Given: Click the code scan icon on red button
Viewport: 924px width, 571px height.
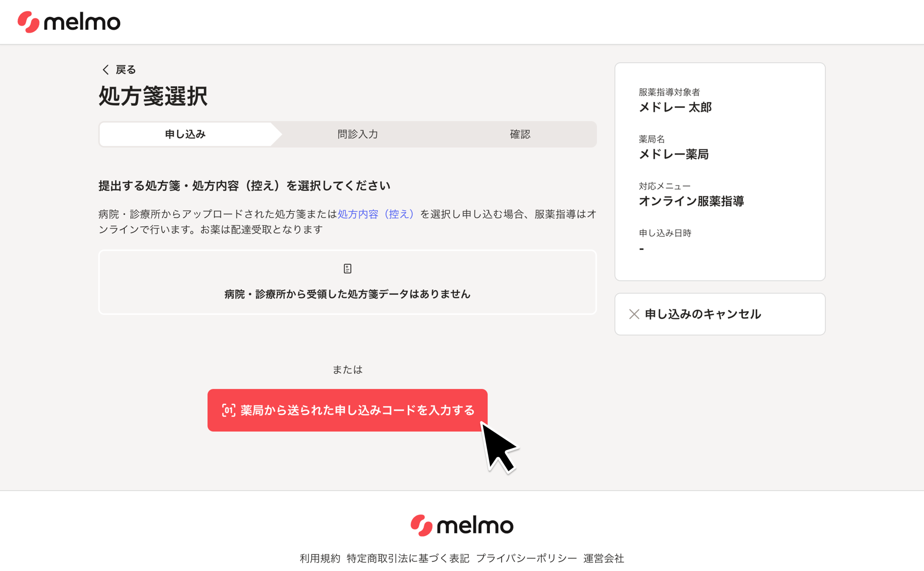Looking at the screenshot, I should click(229, 410).
